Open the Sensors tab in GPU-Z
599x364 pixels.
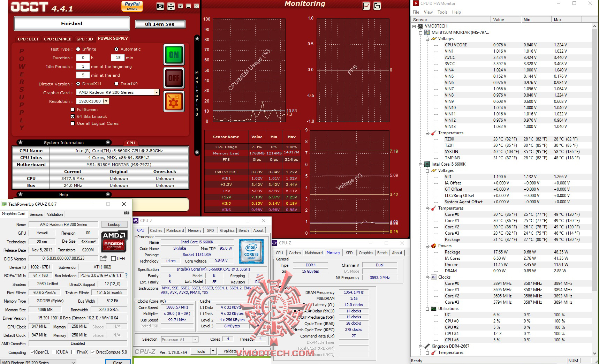tap(36, 214)
